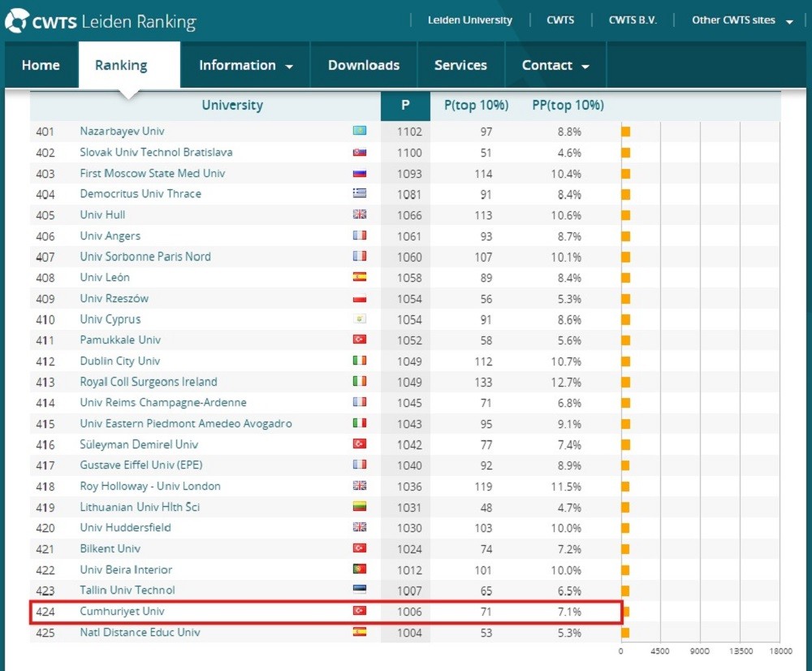Open the Leiden University link
Viewport: 812px width, 671px height.
click(470, 20)
